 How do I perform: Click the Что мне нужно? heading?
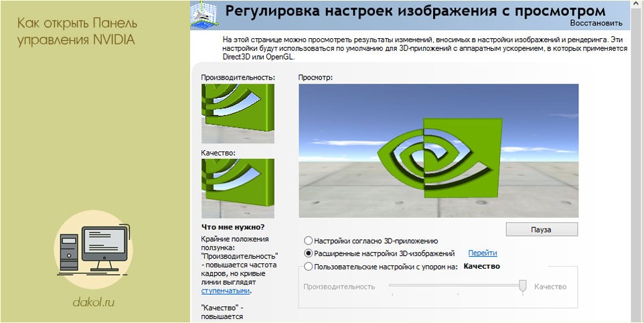pyautogui.click(x=233, y=227)
